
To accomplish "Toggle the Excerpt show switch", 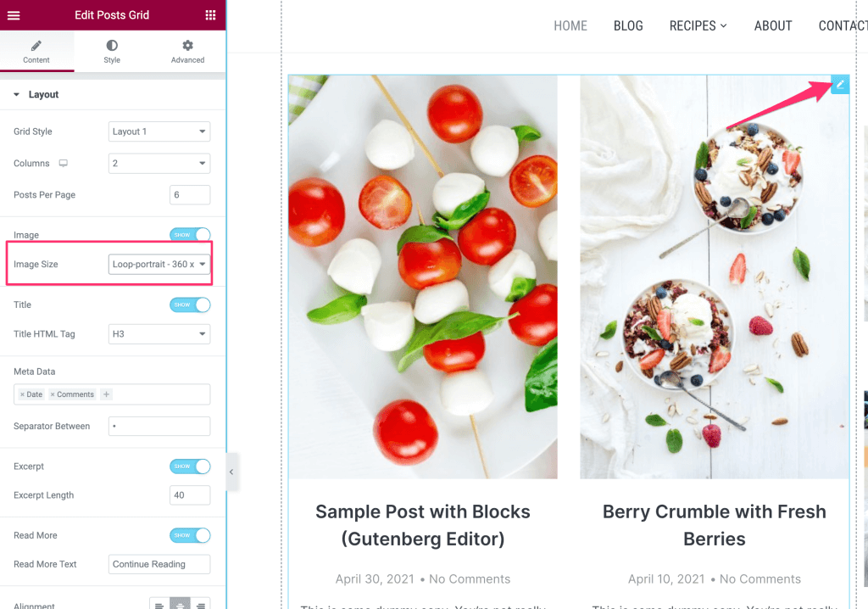I will (x=190, y=467).
